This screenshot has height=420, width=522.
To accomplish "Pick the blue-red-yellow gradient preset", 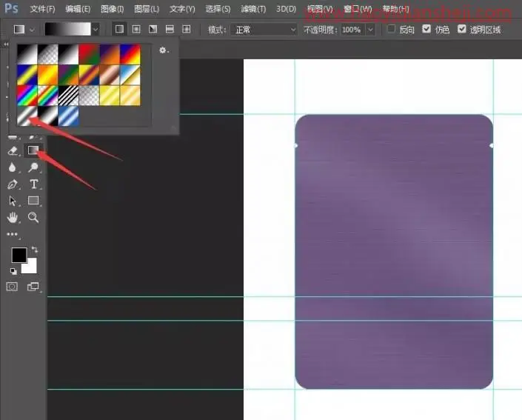I will [x=130, y=54].
